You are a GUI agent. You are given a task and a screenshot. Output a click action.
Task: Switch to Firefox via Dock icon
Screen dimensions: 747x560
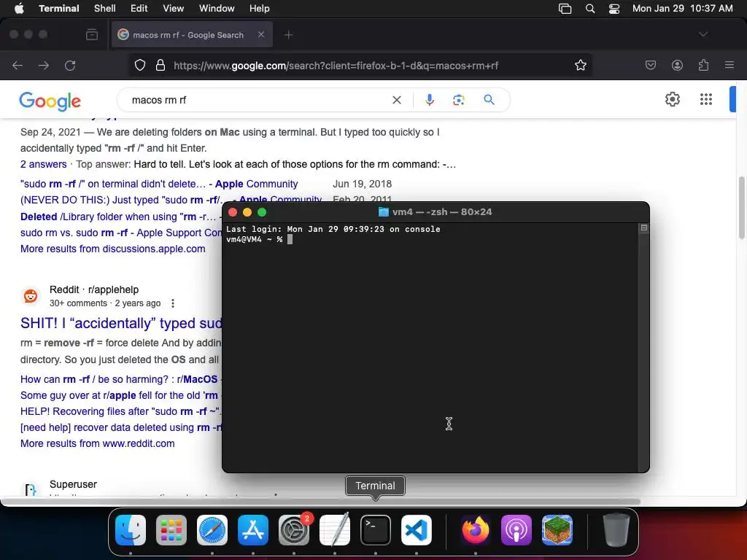click(476, 530)
